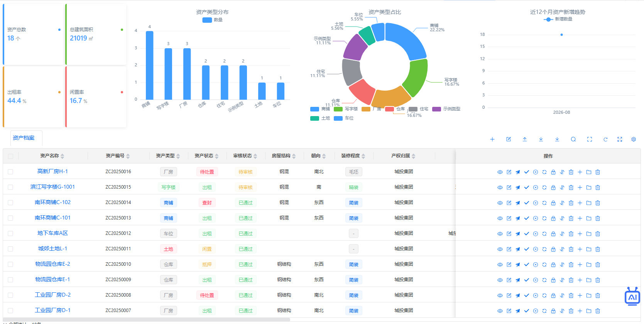Screen dimensions: 644x324
Task: Click the batch edit icon in table toolbar
Action: tap(509, 139)
